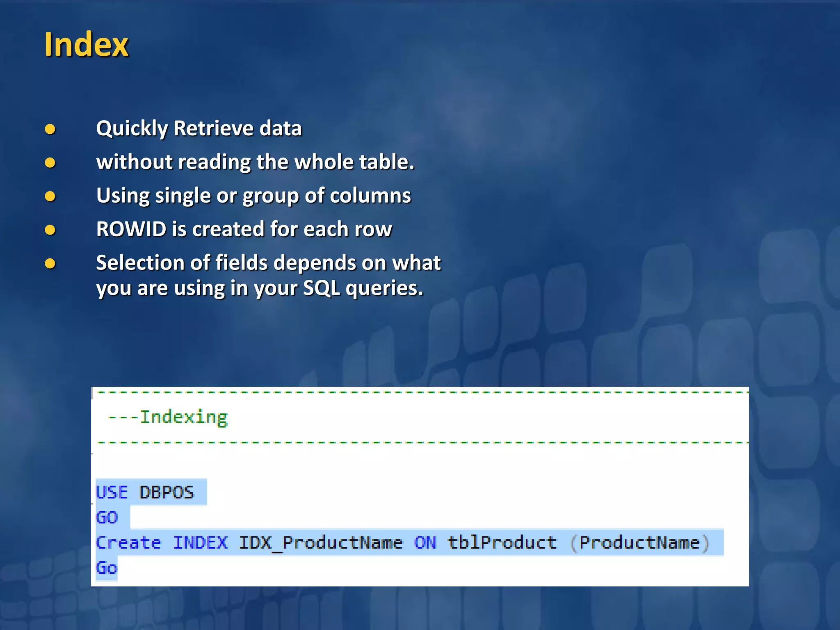This screenshot has width=840, height=630.
Task: Click the slide title 'Index'
Action: click(x=87, y=44)
